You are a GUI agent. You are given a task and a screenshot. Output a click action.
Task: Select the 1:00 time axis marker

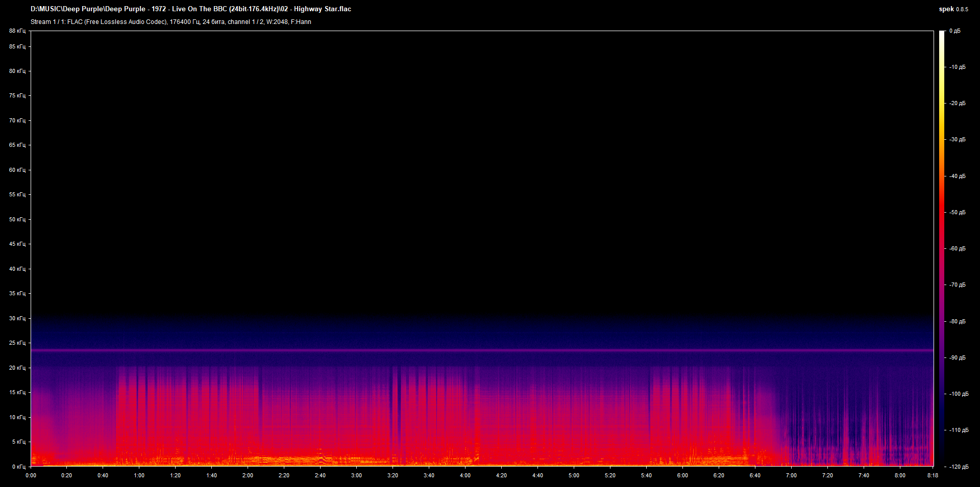[x=139, y=475]
